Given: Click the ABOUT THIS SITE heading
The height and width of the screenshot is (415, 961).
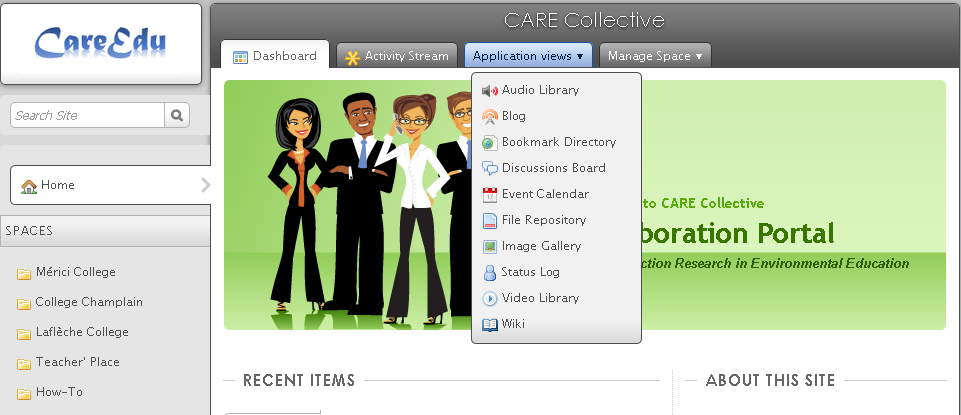Looking at the screenshot, I should click(x=770, y=381).
